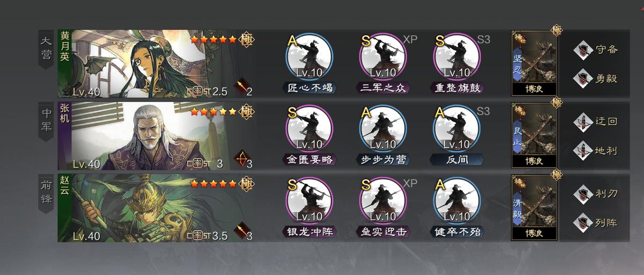Open the 步步为营 skill icon
The height and width of the screenshot is (275, 644).
pyautogui.click(x=383, y=128)
